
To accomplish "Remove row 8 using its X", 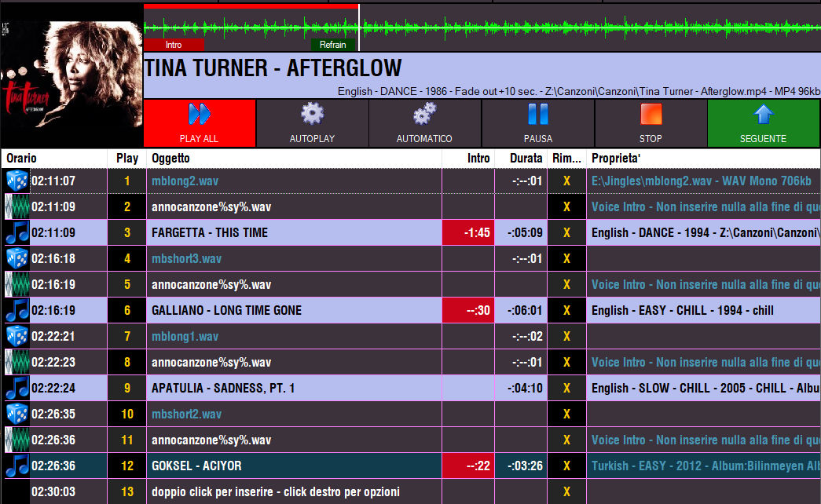I will [566, 362].
